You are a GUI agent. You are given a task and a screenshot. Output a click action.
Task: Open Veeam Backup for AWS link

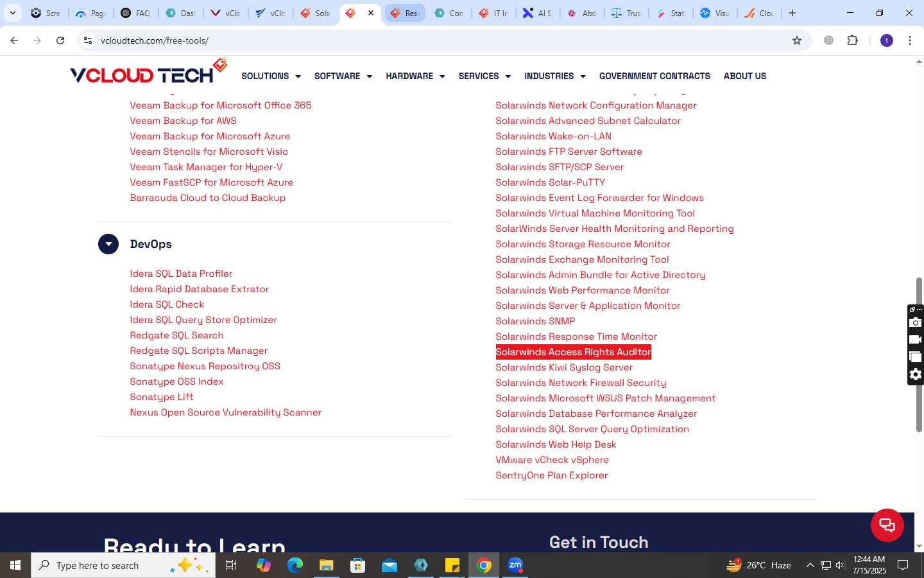(183, 121)
